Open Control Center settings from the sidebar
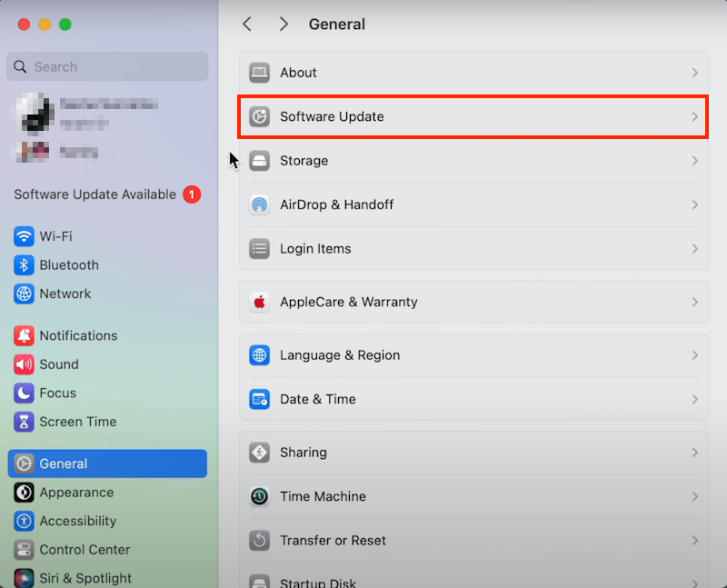 tap(25, 550)
